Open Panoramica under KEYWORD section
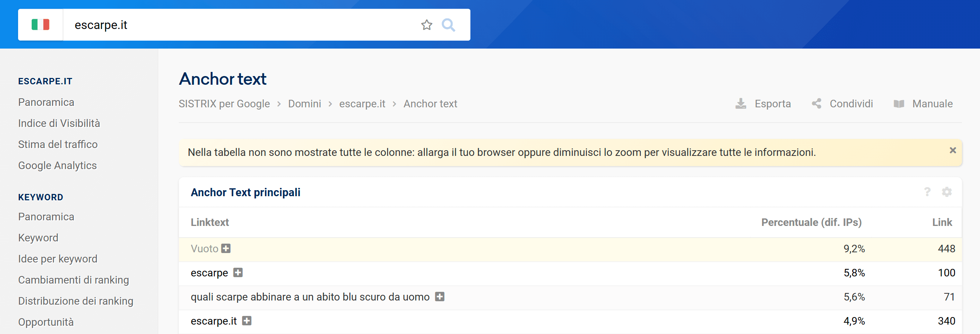Screen dimensions: 980x334 (x=46, y=217)
